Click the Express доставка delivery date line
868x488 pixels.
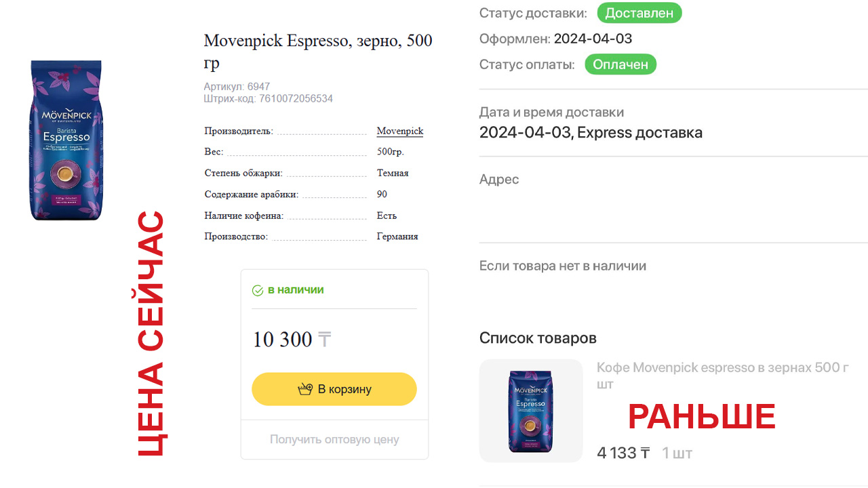coord(591,133)
